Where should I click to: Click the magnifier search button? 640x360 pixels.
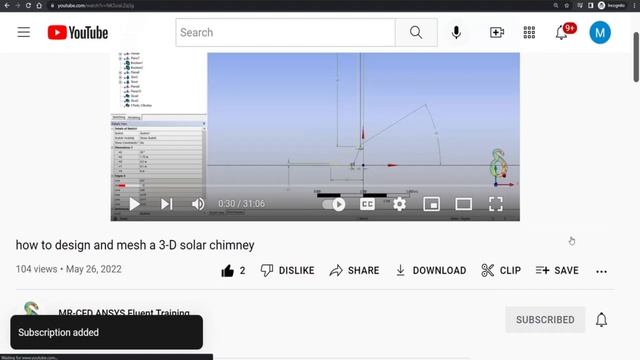click(416, 32)
